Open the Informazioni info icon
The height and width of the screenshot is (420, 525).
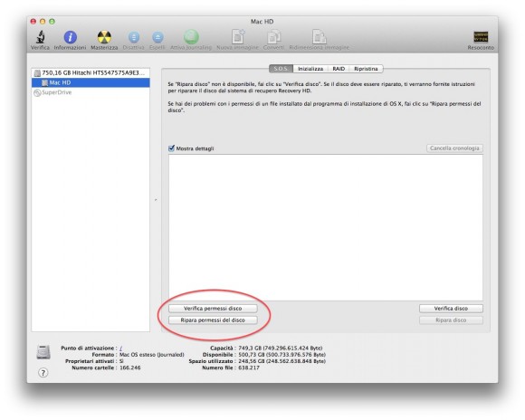click(70, 37)
